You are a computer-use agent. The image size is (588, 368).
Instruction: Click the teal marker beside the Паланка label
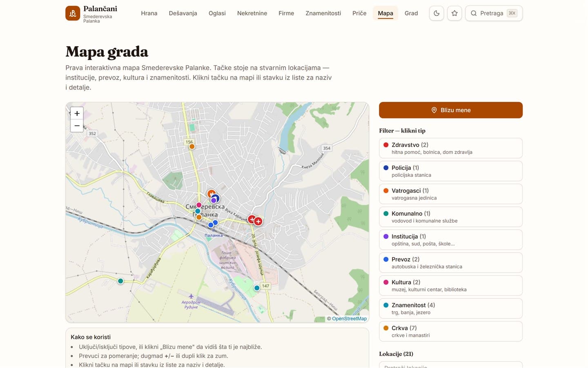pos(198,211)
